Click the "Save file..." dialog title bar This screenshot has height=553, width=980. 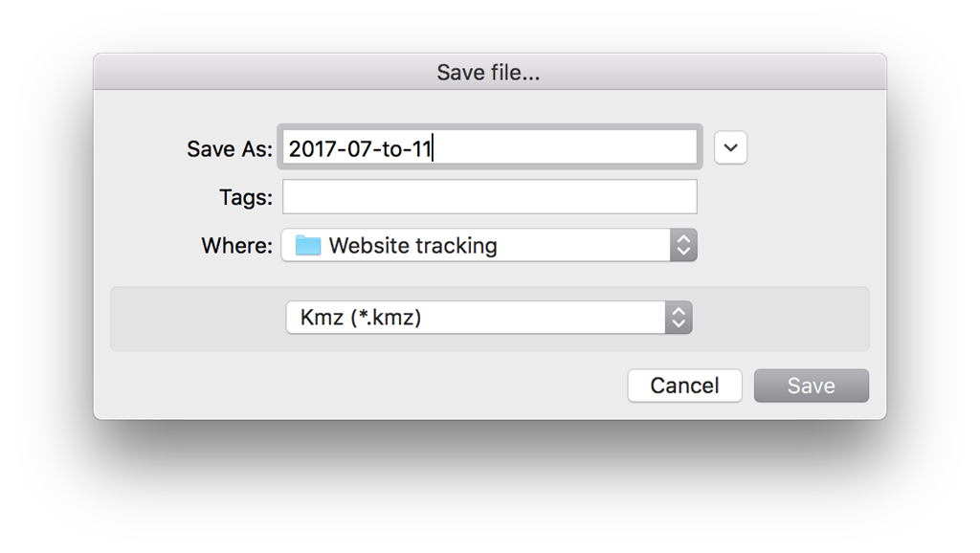tap(489, 72)
